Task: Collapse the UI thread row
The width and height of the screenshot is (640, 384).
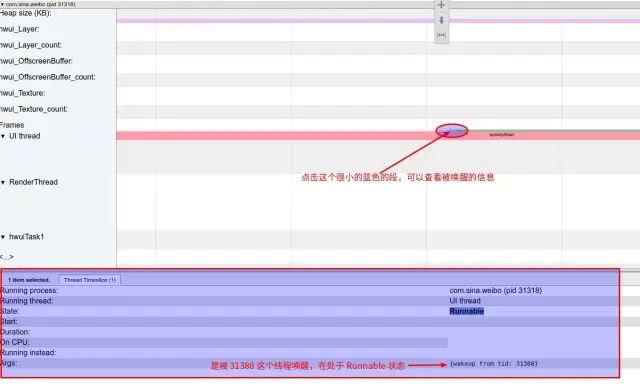Action: coord(3,136)
